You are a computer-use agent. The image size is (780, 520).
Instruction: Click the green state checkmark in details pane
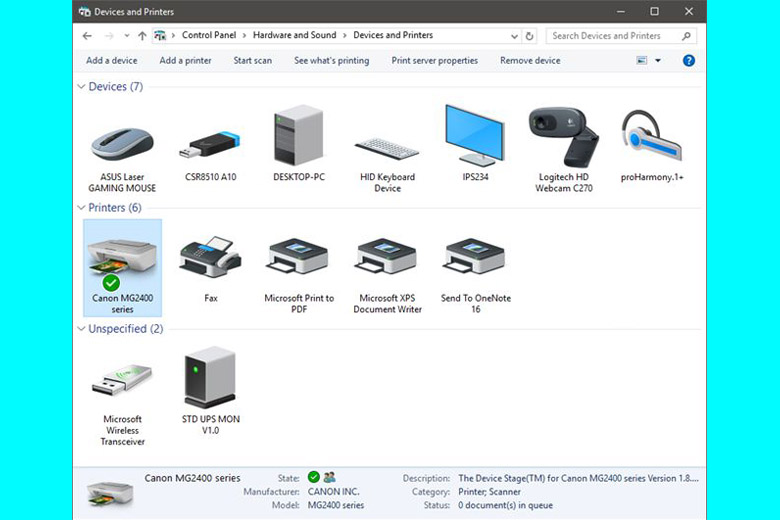point(313,477)
